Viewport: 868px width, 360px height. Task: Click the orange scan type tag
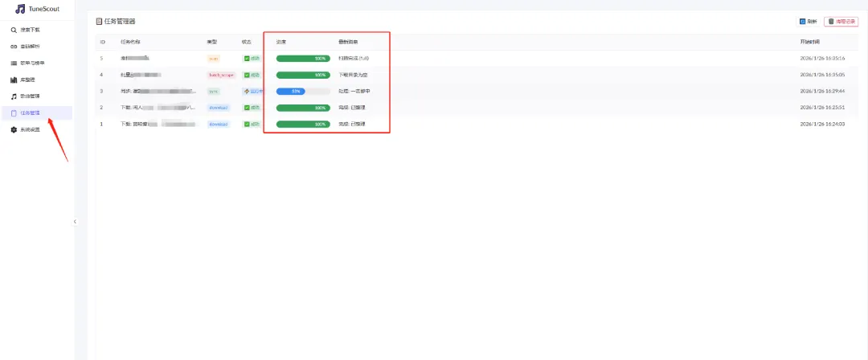point(214,58)
